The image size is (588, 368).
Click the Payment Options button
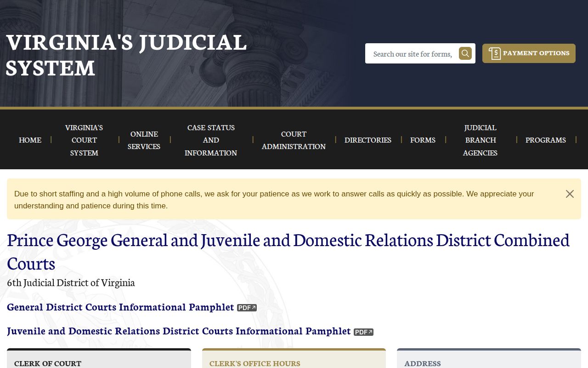click(529, 53)
